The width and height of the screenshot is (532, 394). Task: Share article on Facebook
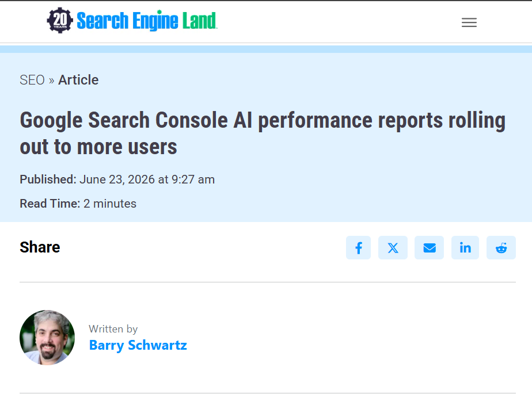tap(358, 247)
